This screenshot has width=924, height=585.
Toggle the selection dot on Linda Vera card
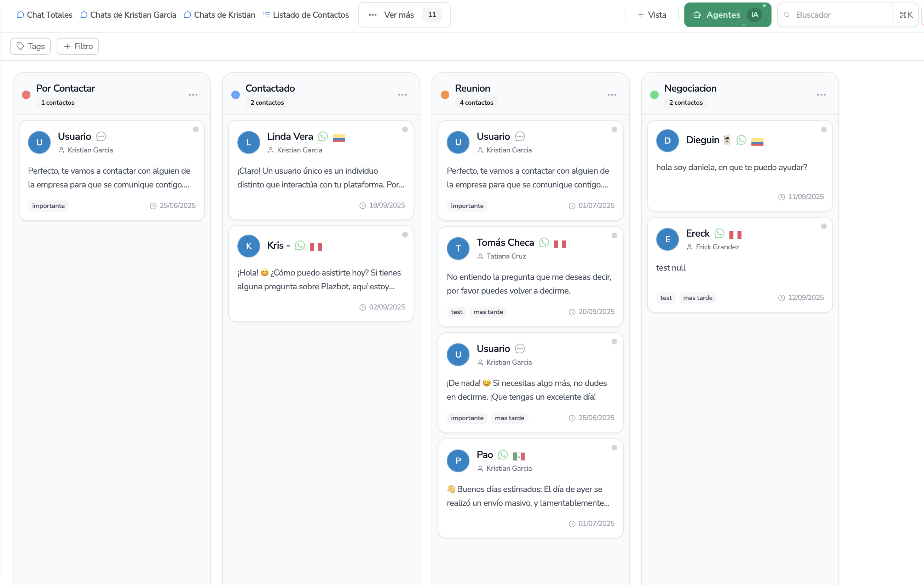405,129
